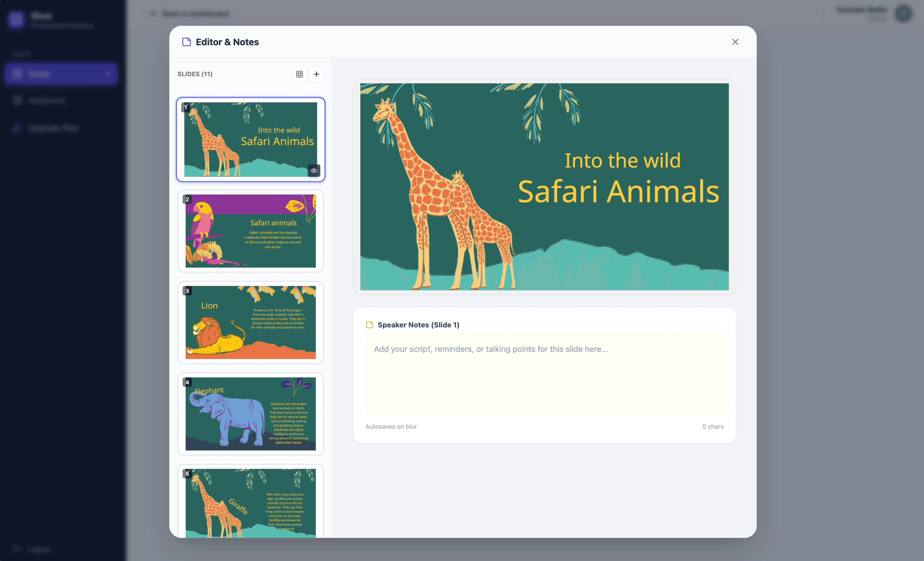Select slide 2 Safari animals thumbnail
The height and width of the screenshot is (561, 924).
(x=250, y=231)
